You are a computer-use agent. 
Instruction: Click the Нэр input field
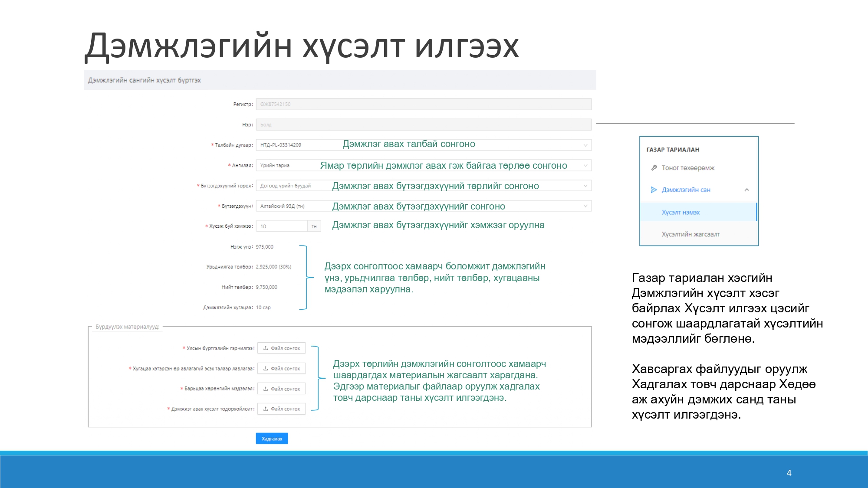423,124
